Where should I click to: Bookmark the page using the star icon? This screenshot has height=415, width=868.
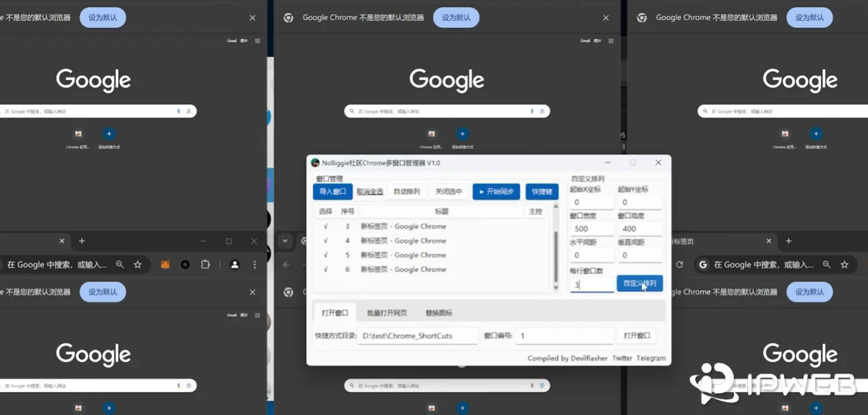pyautogui.click(x=137, y=263)
